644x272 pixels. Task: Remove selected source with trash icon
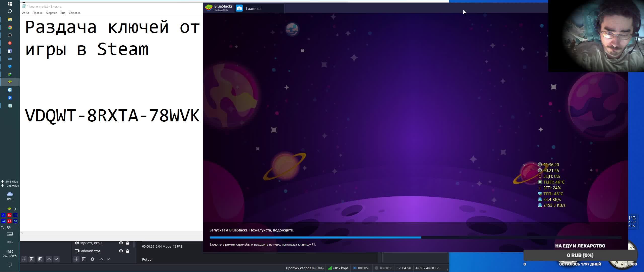pos(84,259)
